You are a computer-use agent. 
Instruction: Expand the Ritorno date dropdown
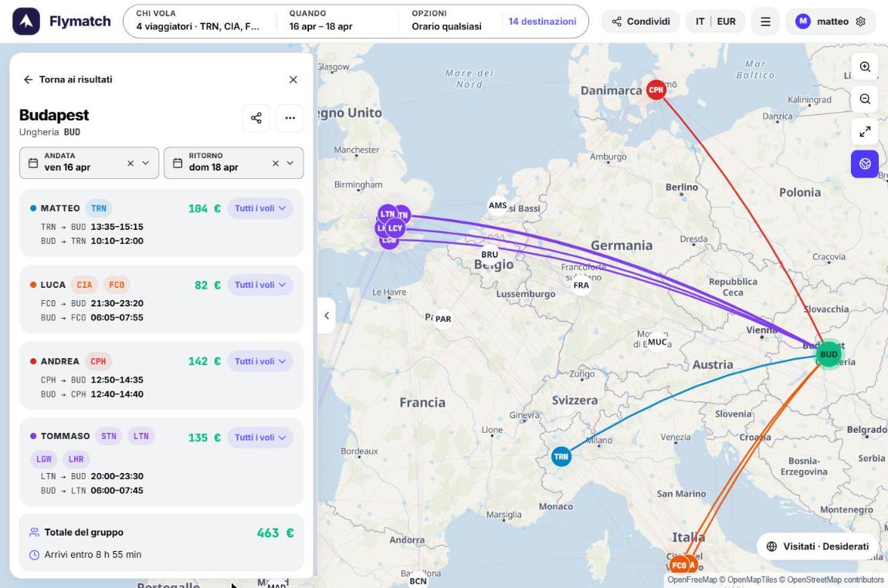tap(290, 163)
